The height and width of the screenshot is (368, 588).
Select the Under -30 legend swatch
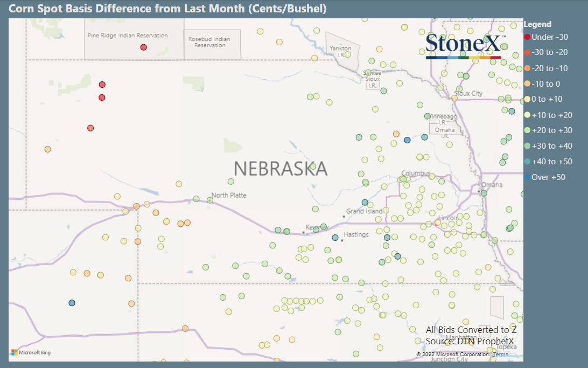pyautogui.click(x=527, y=37)
